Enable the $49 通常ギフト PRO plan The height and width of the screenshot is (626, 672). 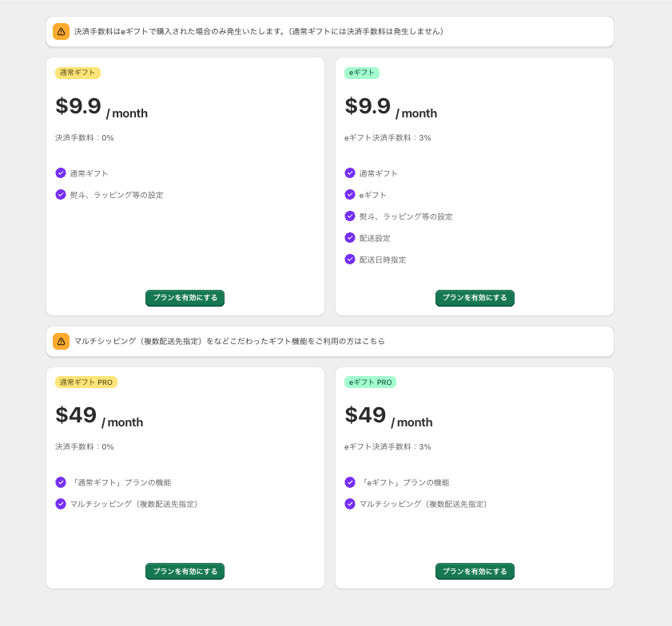(x=185, y=572)
